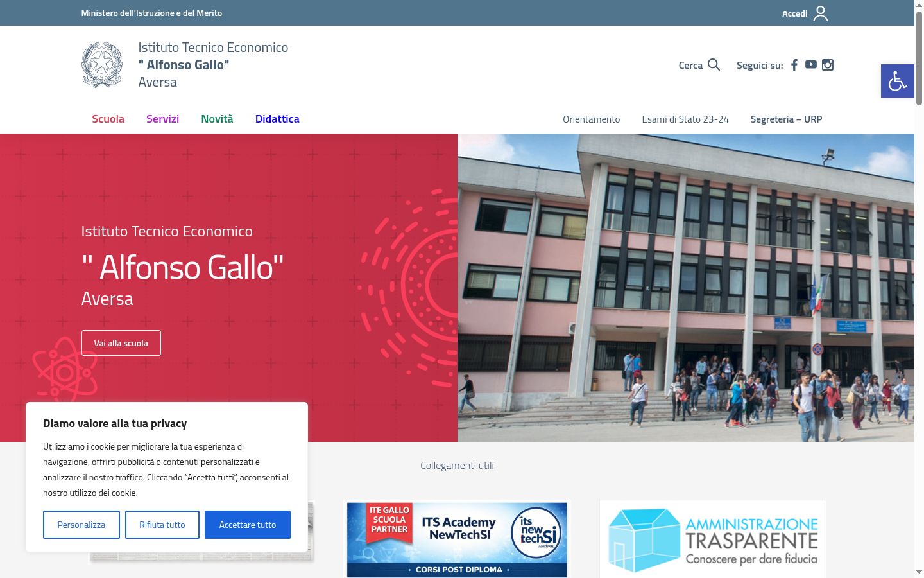
Task: Open the accessibility wheelchair widget
Action: [898, 81]
